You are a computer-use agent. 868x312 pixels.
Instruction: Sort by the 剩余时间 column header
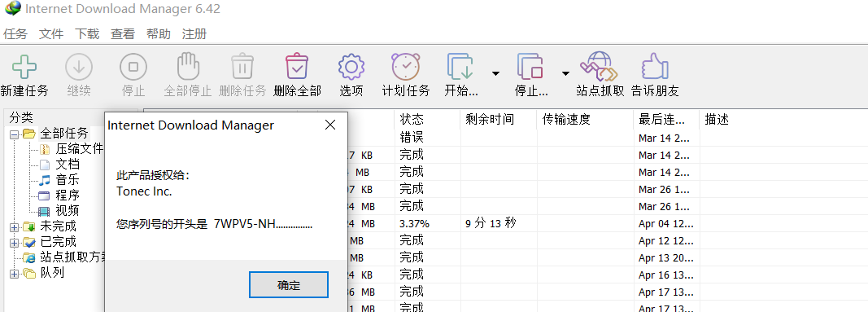[x=498, y=119]
